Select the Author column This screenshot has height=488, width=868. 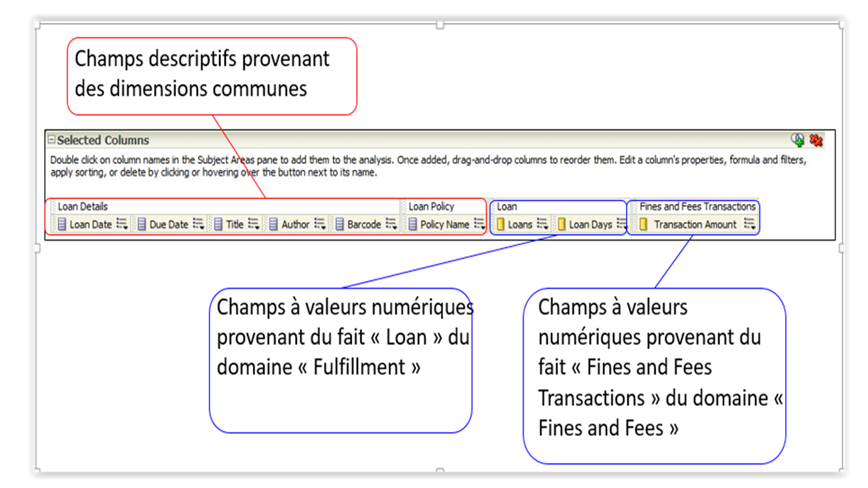pos(296,224)
